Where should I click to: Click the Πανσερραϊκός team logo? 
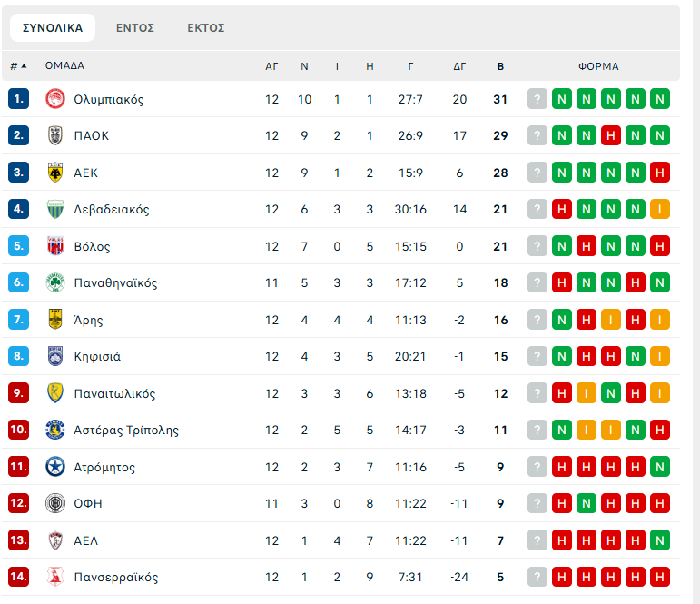(55, 577)
